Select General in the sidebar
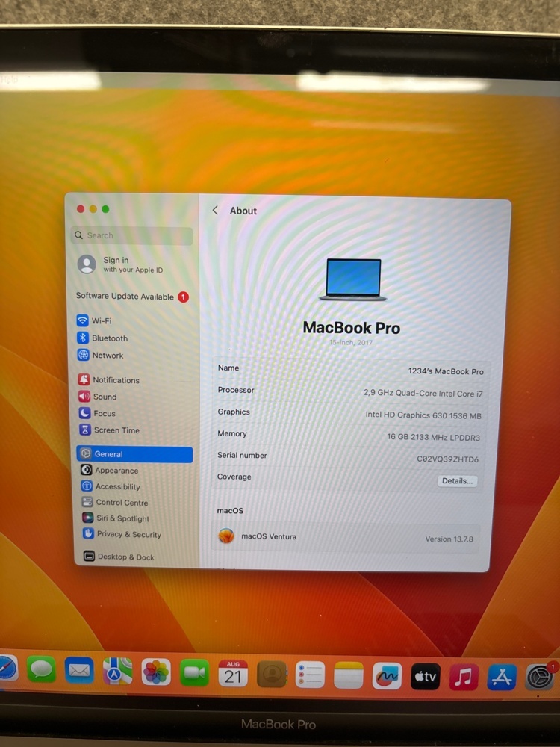 coord(134,454)
